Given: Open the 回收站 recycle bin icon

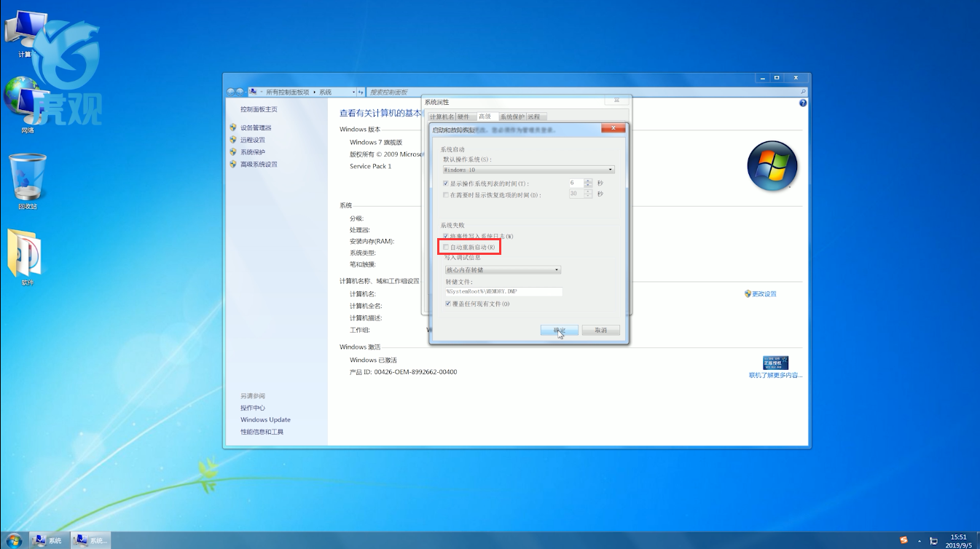Looking at the screenshot, I should [x=28, y=182].
